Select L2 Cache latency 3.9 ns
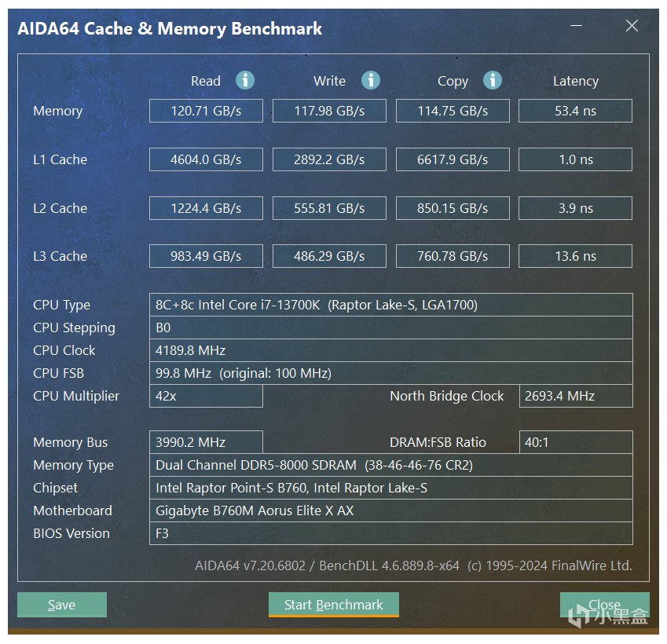667x644 pixels. click(x=575, y=208)
